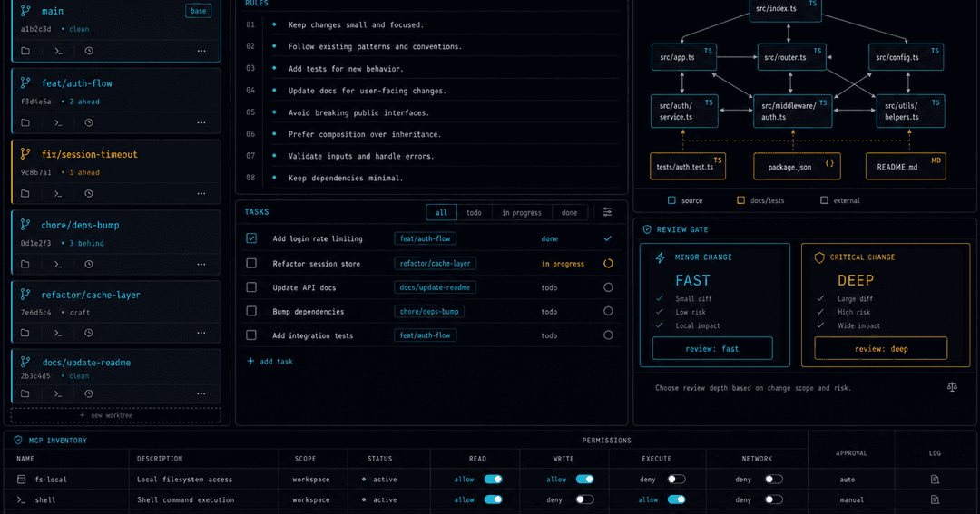Click docs/update-readme tag in tasks
Viewport: 980px width, 514px height.
pyautogui.click(x=435, y=287)
